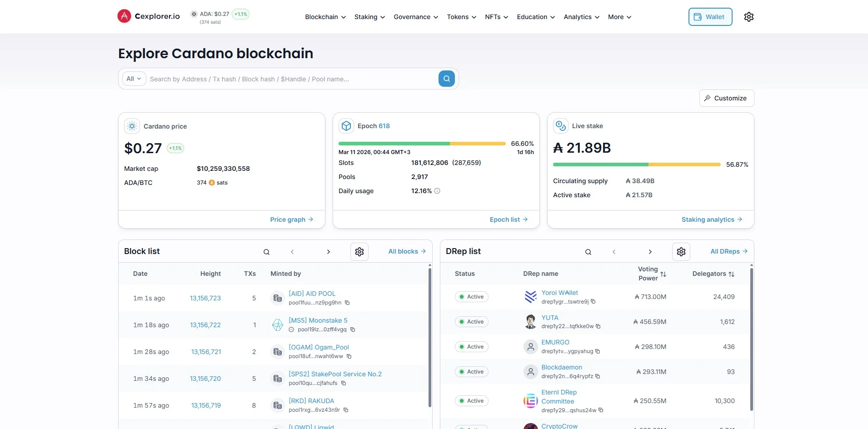Viewport: 868px width, 429px height.
Task: Click the Live stake coins icon
Action: [x=561, y=126]
